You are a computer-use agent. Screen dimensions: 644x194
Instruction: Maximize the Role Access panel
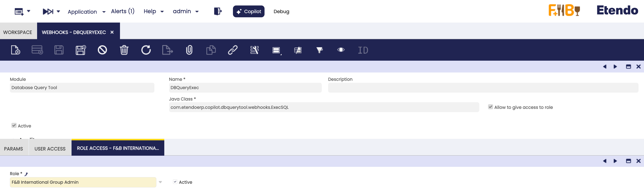click(628, 161)
